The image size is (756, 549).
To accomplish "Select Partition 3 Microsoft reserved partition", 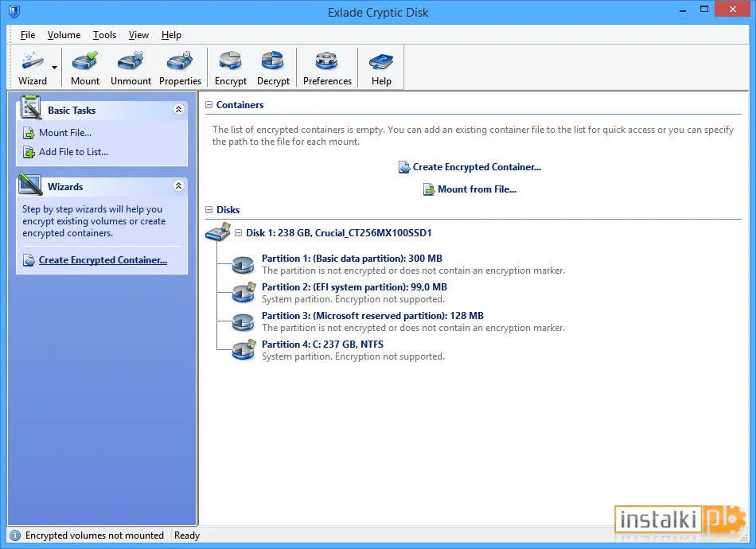I will click(372, 316).
